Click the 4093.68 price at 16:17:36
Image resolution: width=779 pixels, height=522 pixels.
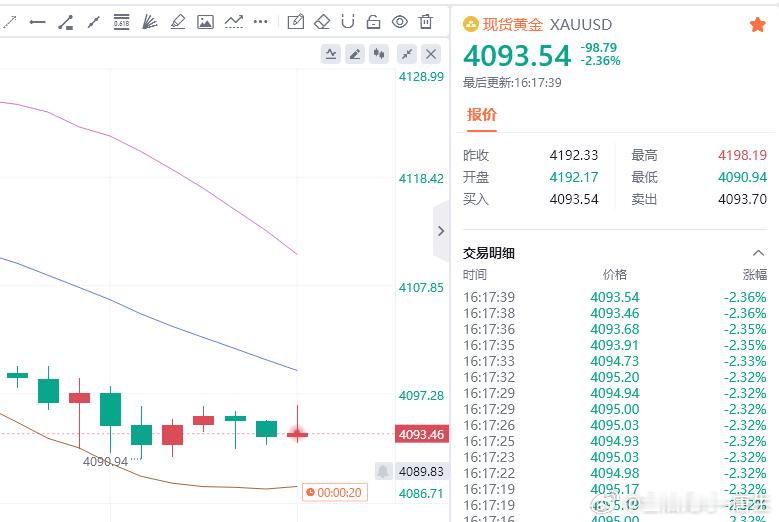615,329
